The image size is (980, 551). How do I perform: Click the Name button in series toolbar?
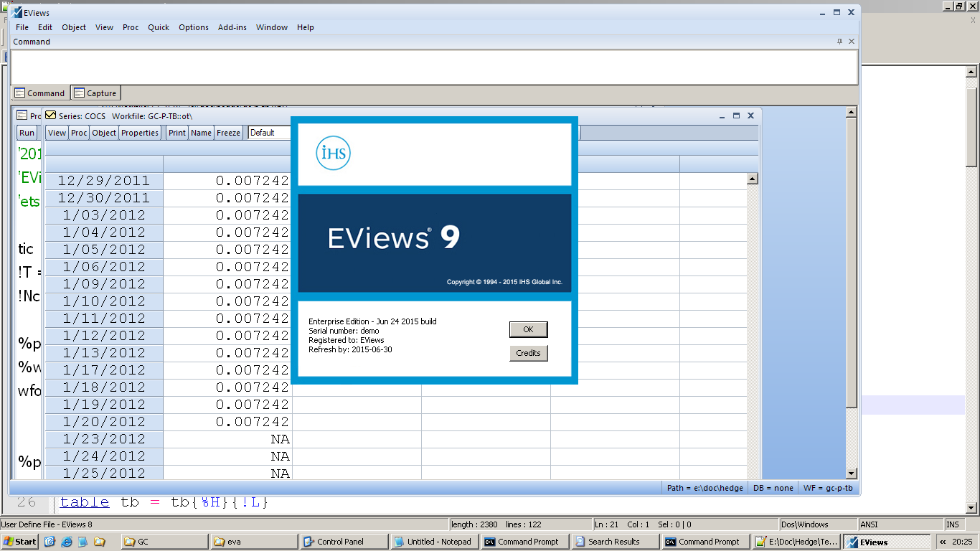click(202, 133)
